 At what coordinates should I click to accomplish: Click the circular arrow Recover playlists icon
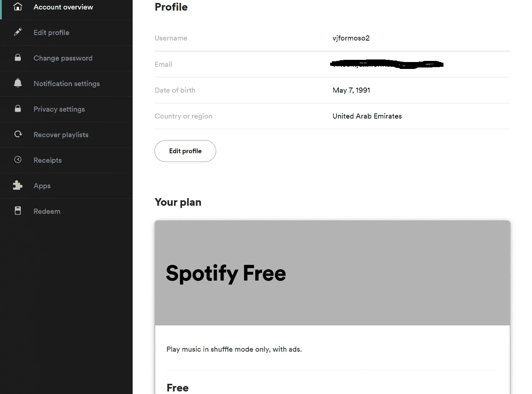pos(18,134)
